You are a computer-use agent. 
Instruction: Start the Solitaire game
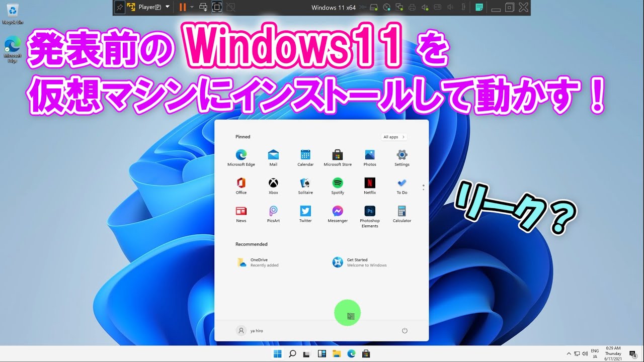tap(305, 186)
